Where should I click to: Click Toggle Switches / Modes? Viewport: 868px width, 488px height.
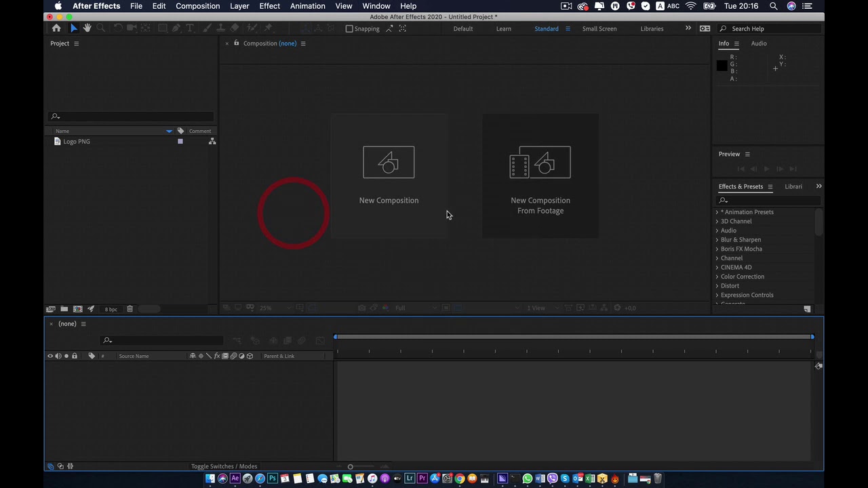(224, 466)
